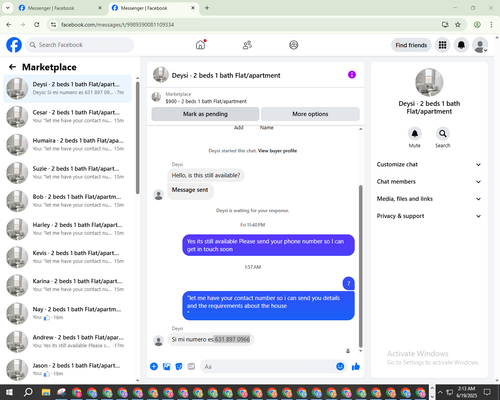This screenshot has width=500, height=400.
Task: Expand Privacy & support section
Action: click(429, 216)
